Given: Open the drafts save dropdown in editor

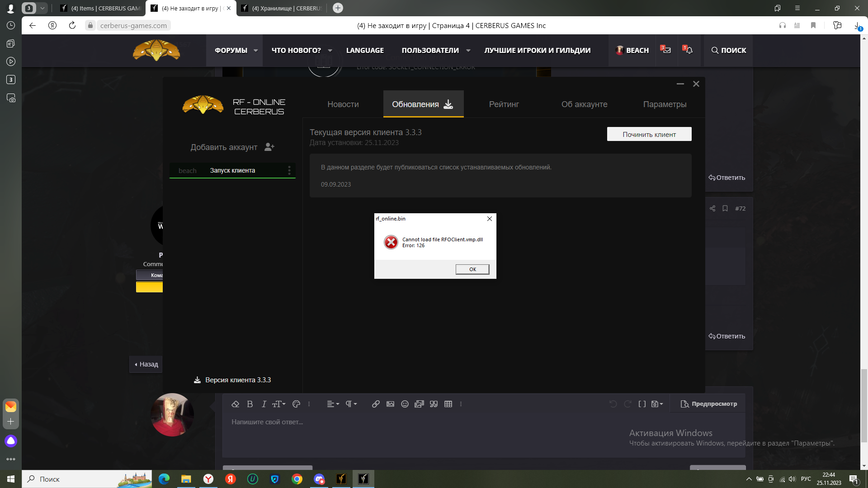Looking at the screenshot, I should coord(657,404).
